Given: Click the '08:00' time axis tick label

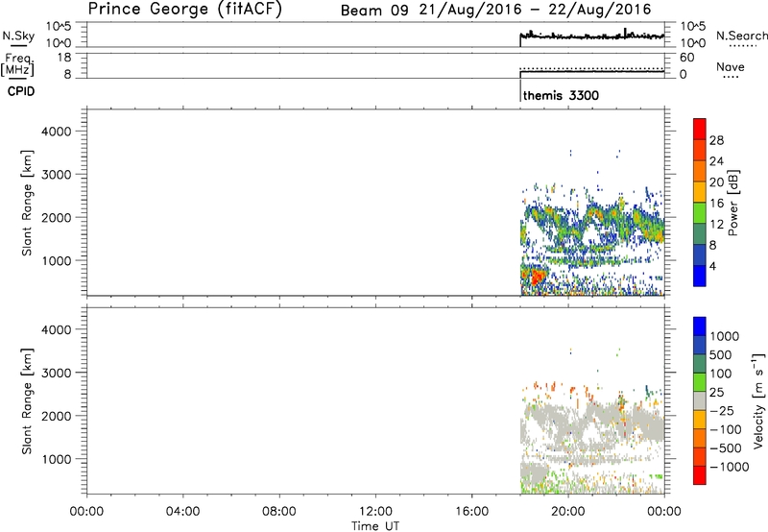Looking at the screenshot, I should coord(279,512).
